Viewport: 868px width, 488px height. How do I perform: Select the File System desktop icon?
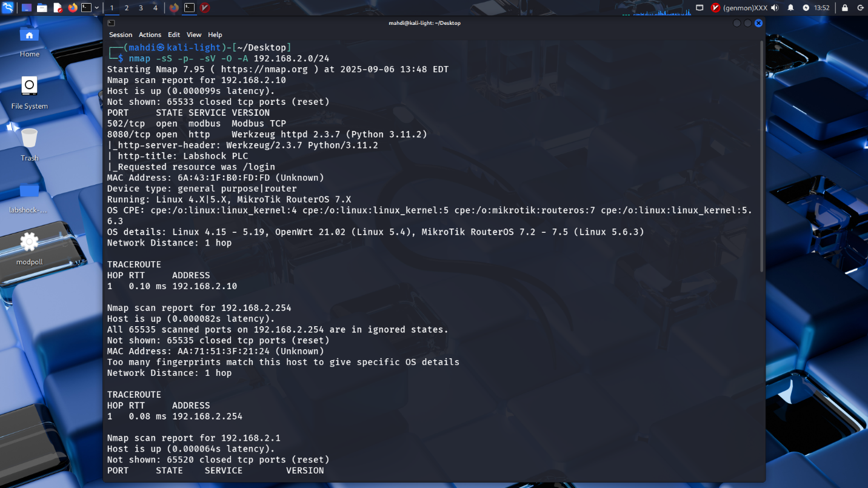(x=29, y=92)
